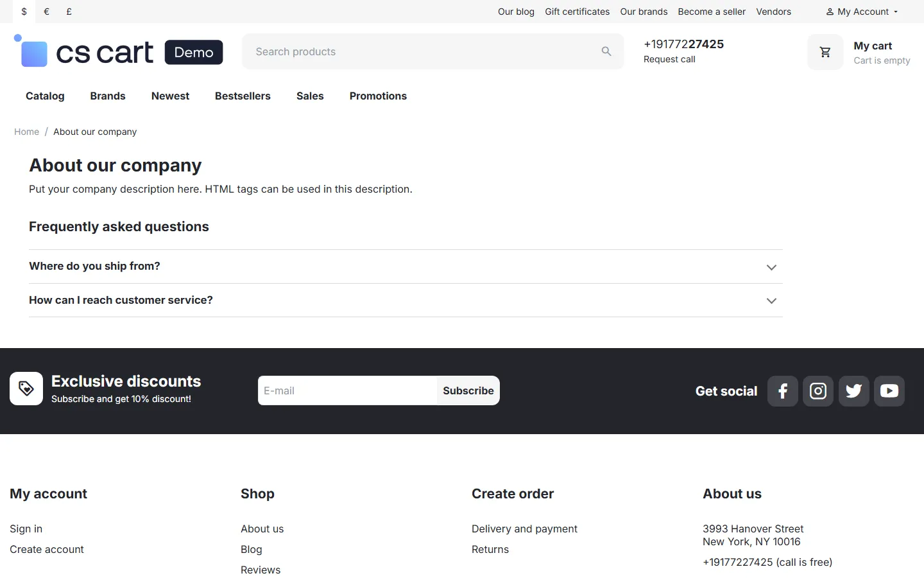Click the discount tag icon
The image size is (924, 578).
click(x=26, y=389)
